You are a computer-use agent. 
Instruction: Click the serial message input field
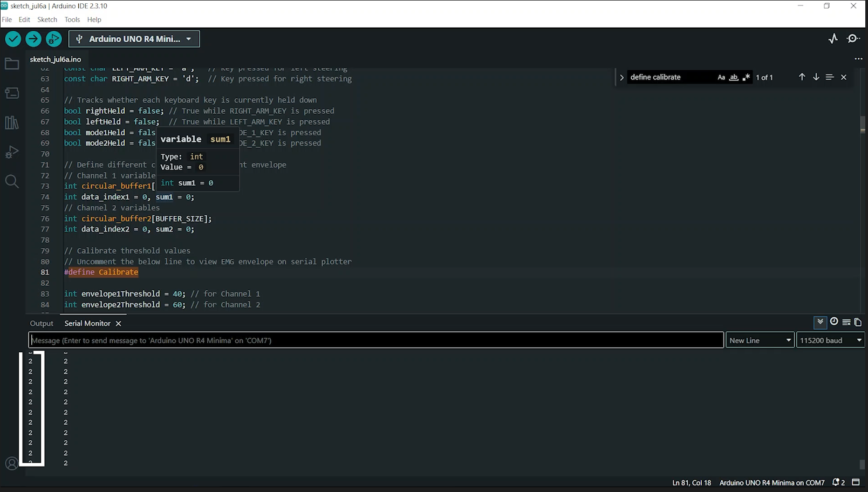pos(376,340)
